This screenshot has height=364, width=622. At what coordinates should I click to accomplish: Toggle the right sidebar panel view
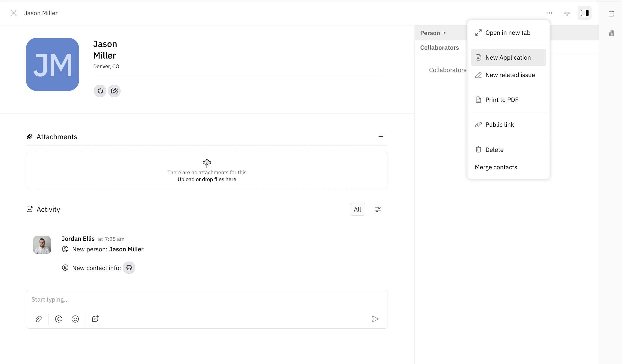585,13
